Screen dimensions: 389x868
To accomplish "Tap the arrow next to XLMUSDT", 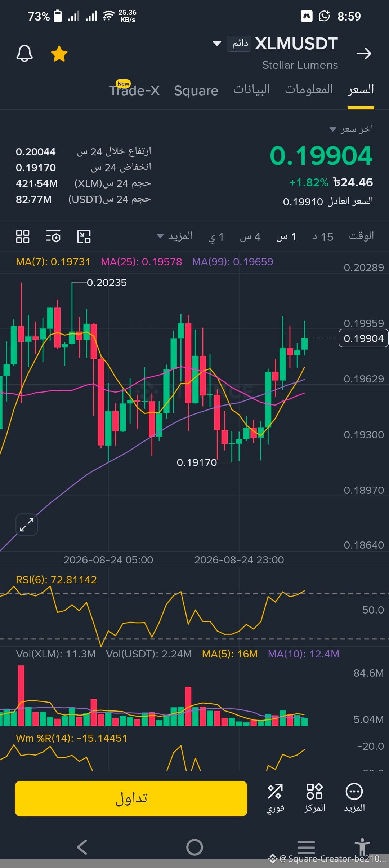I will point(364,54).
